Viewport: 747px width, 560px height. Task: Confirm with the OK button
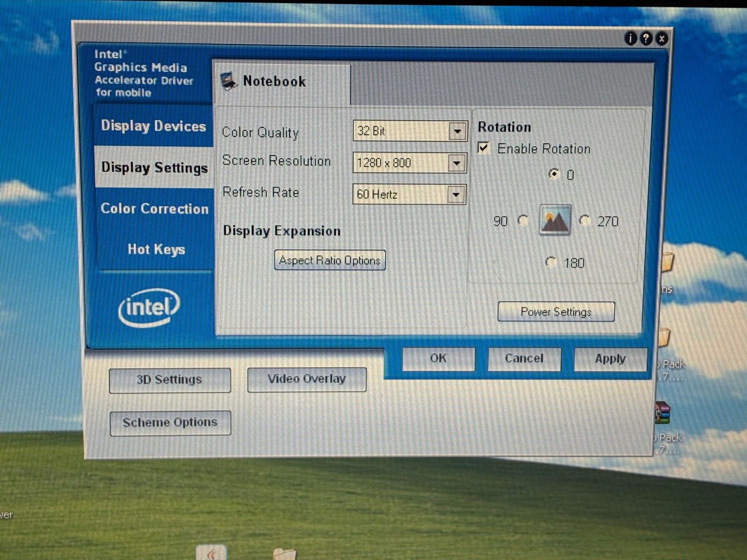(438, 358)
